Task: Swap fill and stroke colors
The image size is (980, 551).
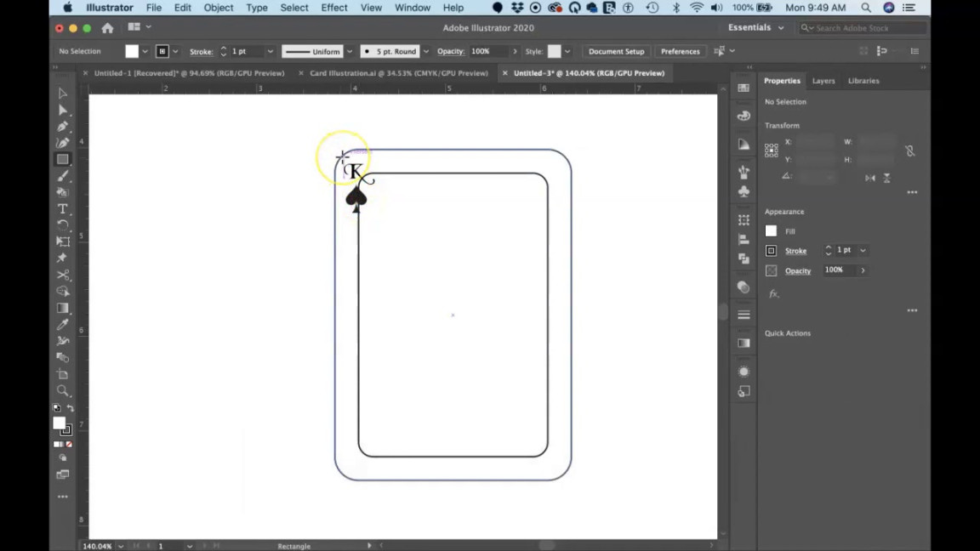Action: (71, 408)
